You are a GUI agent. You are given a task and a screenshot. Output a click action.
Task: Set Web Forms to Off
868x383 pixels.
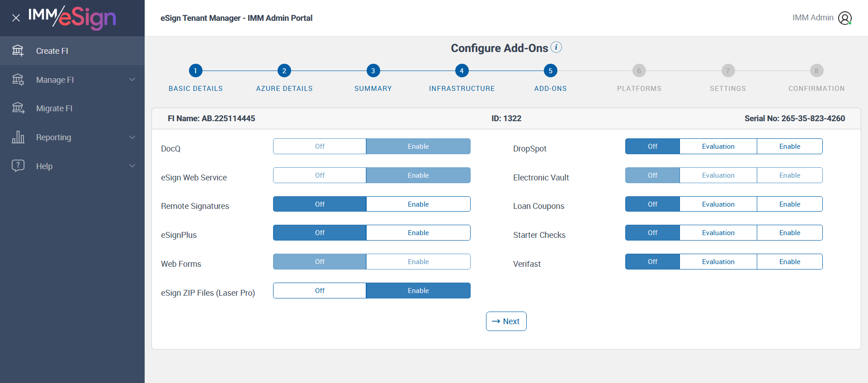(x=320, y=262)
